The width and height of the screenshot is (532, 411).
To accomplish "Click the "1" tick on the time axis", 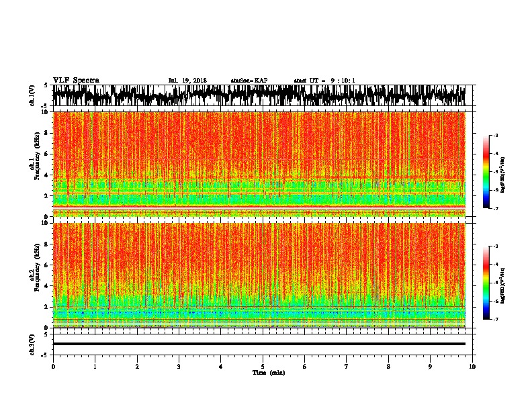I will (95, 367).
